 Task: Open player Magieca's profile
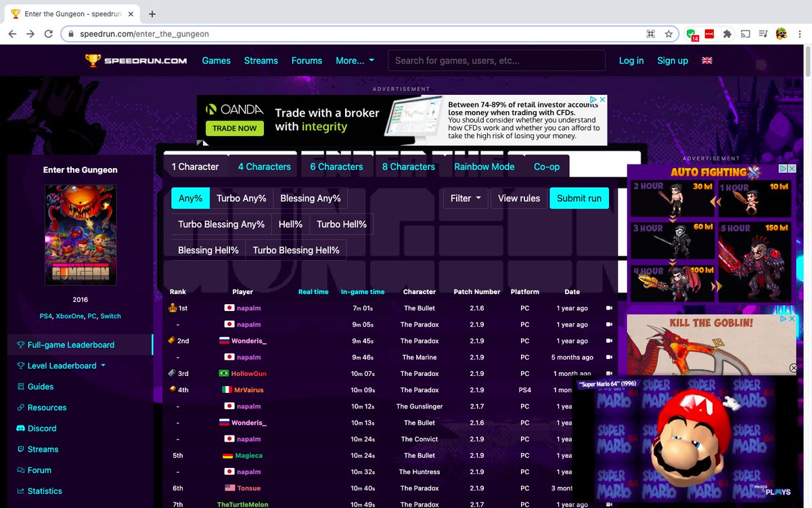coord(249,456)
